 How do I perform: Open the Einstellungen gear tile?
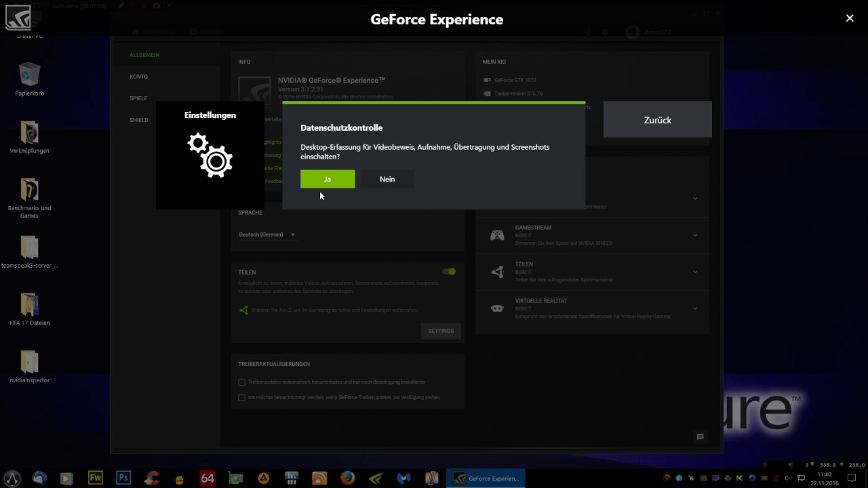click(x=210, y=155)
